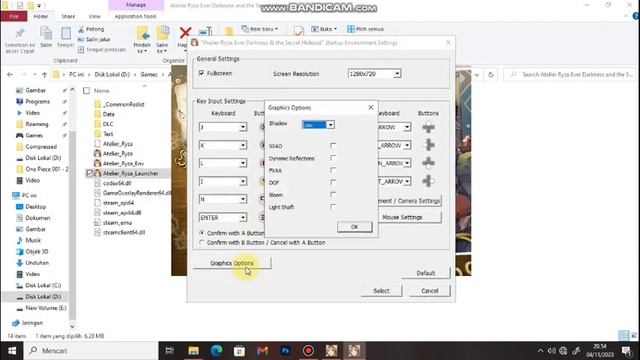This screenshot has height=360, width=640.
Task: Click the Graphics Options button
Action: click(232, 263)
